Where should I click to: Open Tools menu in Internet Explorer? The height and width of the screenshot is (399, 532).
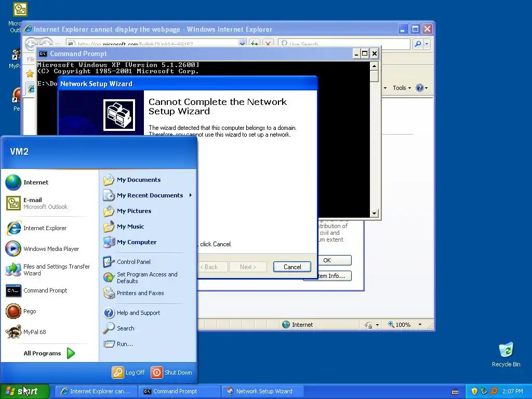402,88
